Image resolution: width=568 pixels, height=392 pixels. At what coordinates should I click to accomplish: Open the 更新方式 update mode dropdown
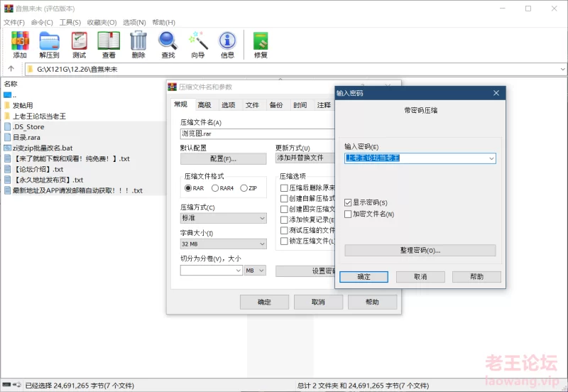tap(305, 158)
